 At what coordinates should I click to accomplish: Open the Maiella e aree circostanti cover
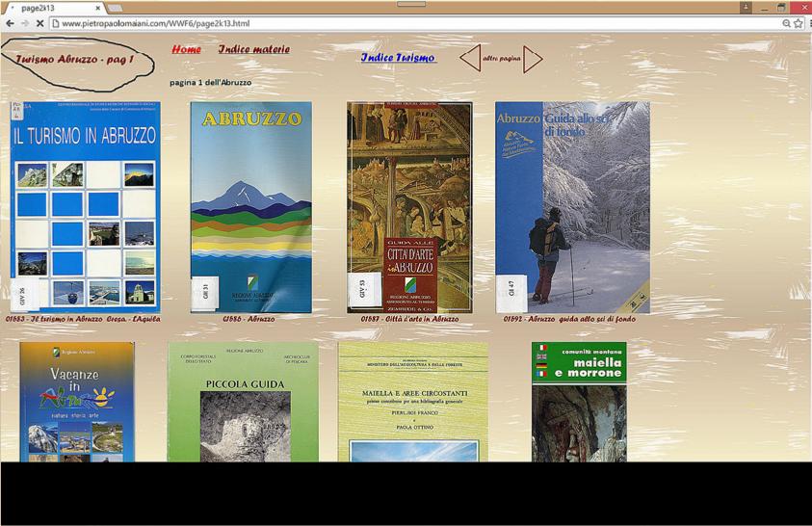click(x=413, y=402)
